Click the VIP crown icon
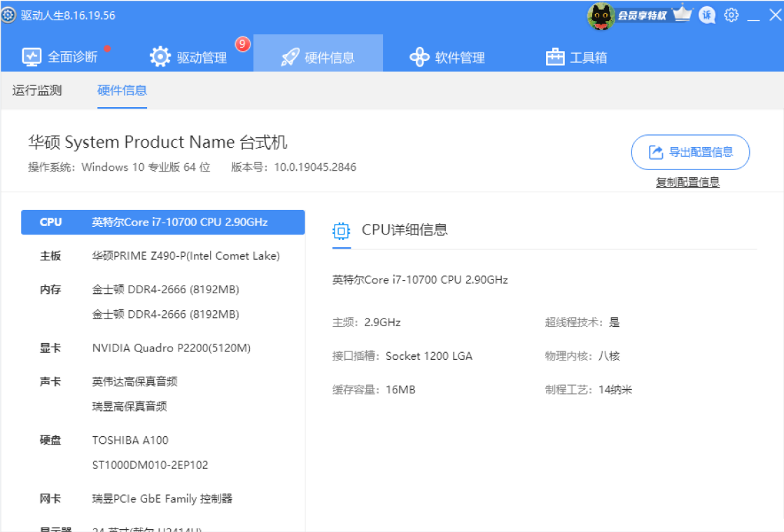784x532 pixels. pos(682,15)
